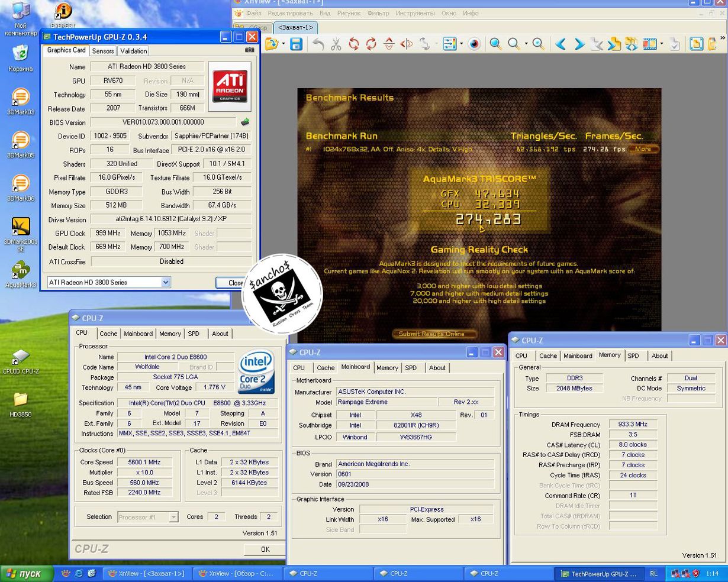Click the red-eye correction icon in XnView
The height and width of the screenshot is (582, 728).
pos(474,44)
